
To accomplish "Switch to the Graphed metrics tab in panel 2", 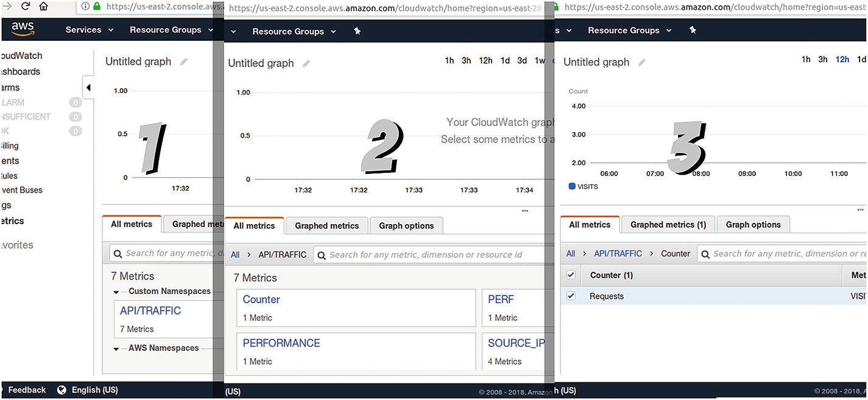I will [x=327, y=225].
